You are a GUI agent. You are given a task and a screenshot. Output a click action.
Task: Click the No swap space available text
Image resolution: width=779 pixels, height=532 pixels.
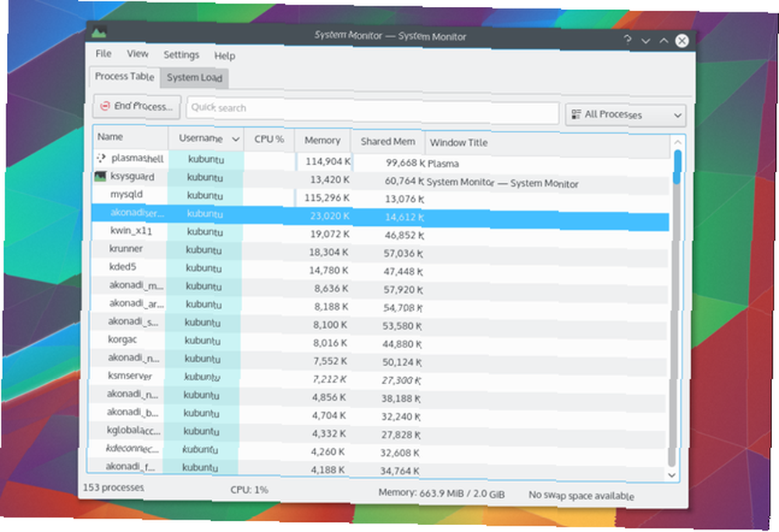tap(581, 495)
